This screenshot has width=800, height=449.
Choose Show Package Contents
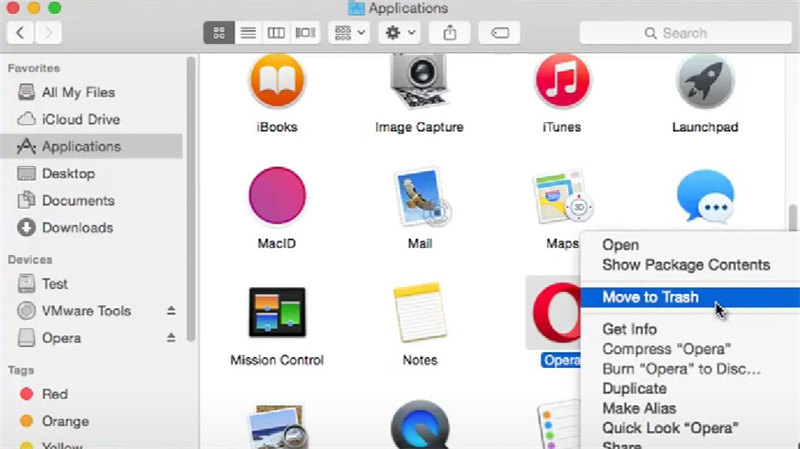click(690, 265)
